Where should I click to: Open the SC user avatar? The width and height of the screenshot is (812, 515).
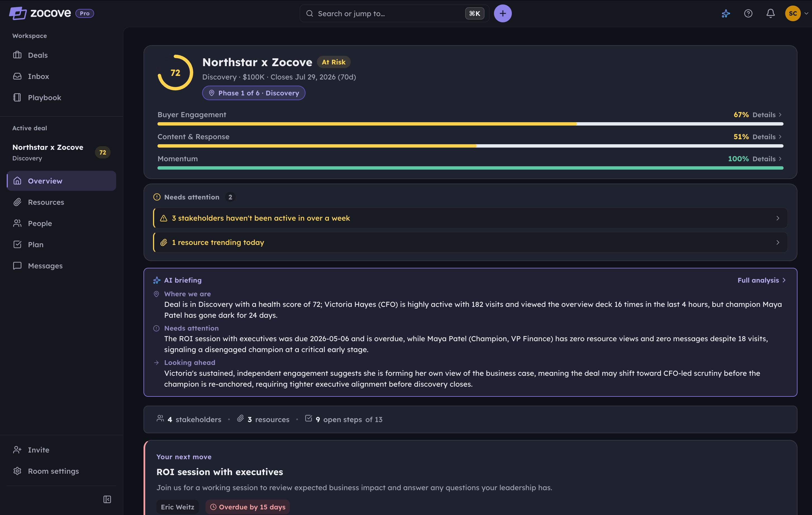(x=793, y=13)
